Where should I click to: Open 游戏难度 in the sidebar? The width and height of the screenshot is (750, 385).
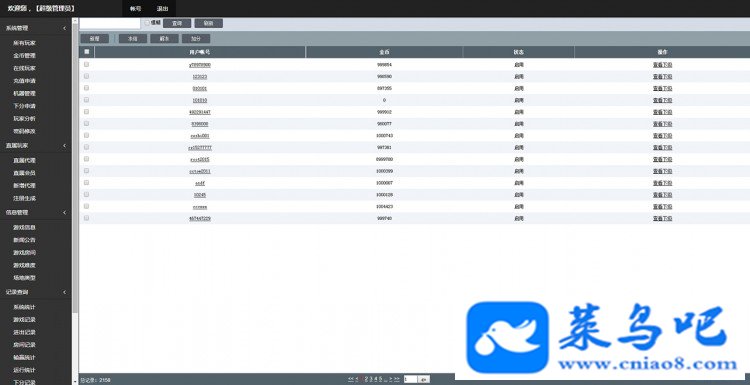tap(24, 264)
